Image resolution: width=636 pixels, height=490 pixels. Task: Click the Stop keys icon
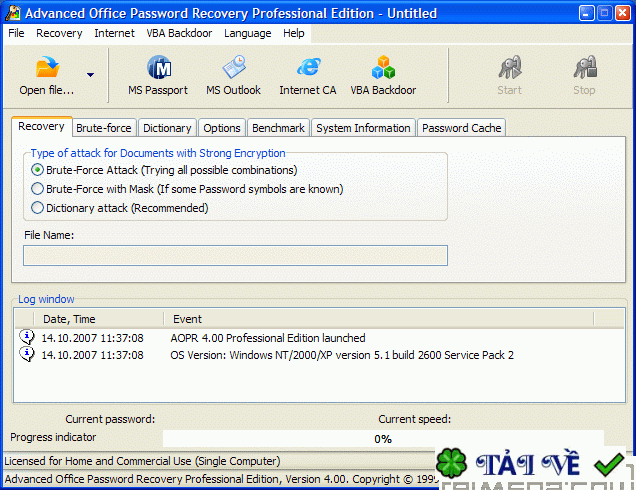tap(585, 67)
